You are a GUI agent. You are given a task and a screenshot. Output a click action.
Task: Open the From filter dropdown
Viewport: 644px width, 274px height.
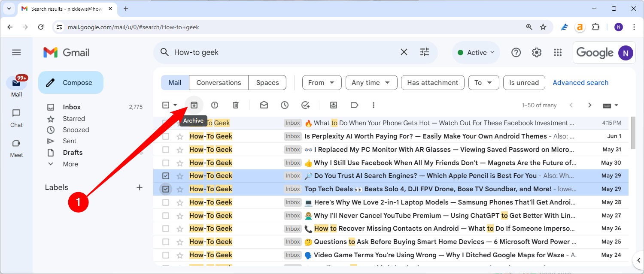tap(322, 82)
